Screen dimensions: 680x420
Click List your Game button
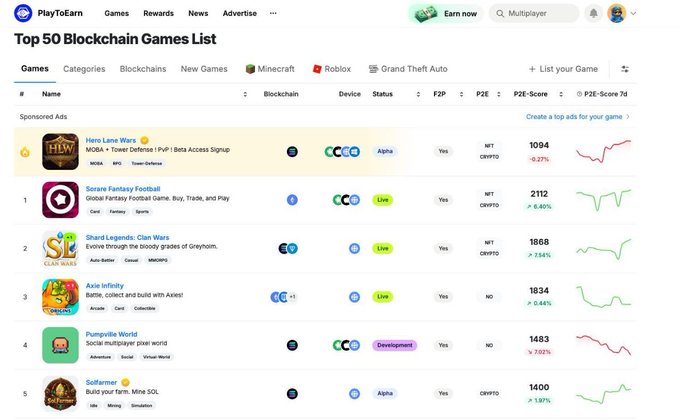563,69
